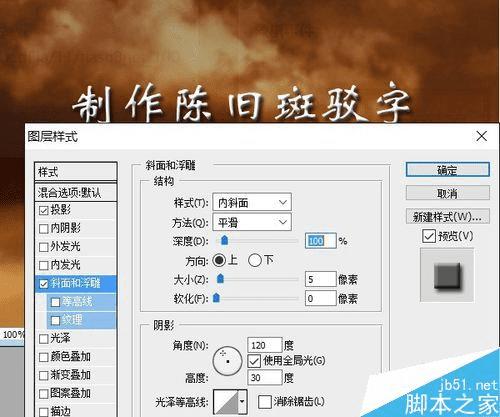Viewport: 500px width, 417px height.
Task: Select the 下 (Down) direction radio button
Action: [255, 260]
